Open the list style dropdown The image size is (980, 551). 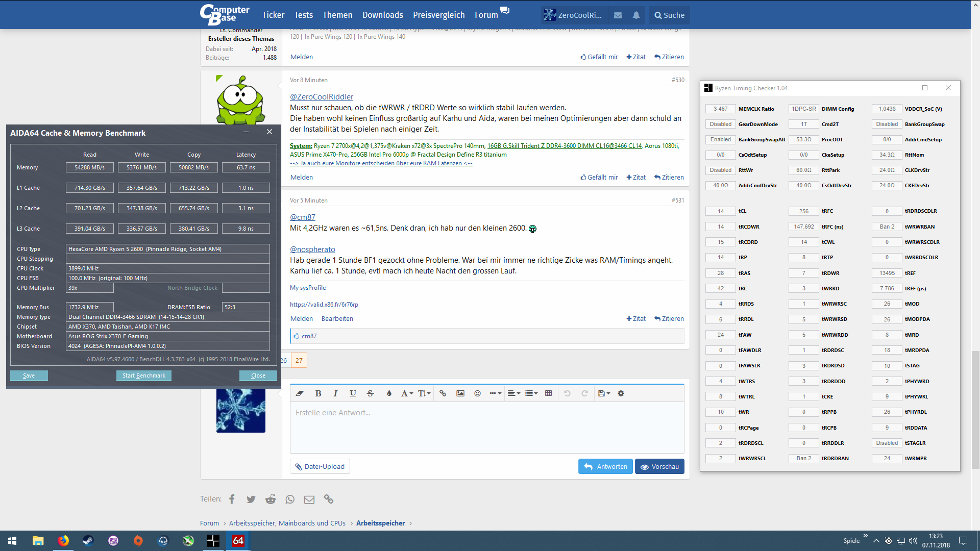(531, 393)
